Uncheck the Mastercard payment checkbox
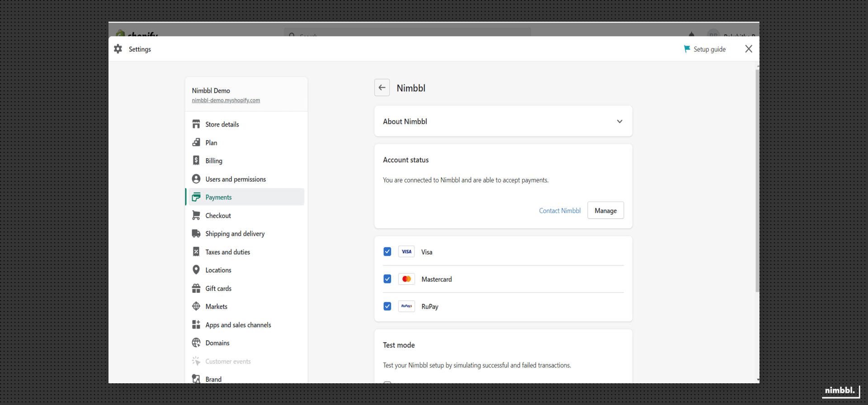The width and height of the screenshot is (868, 405). (387, 279)
